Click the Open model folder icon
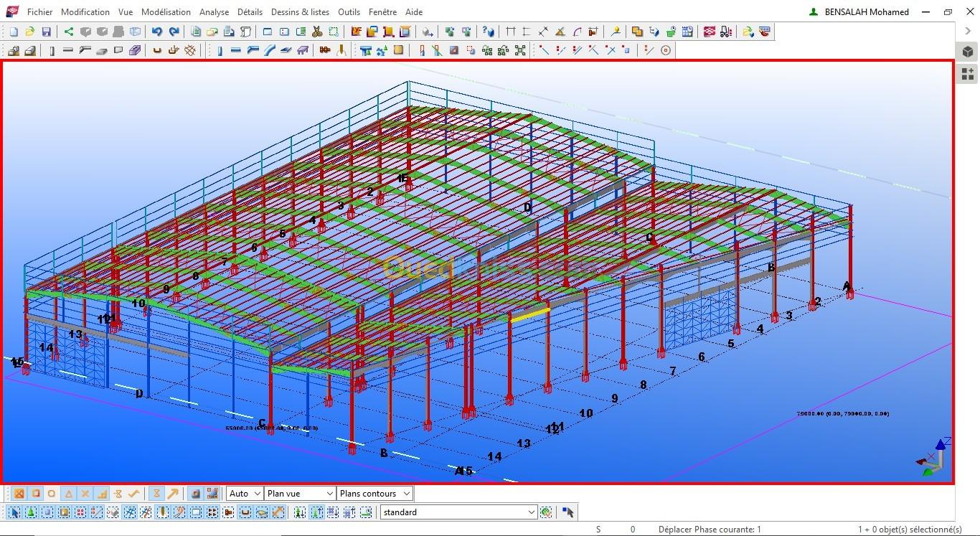 [x=30, y=32]
